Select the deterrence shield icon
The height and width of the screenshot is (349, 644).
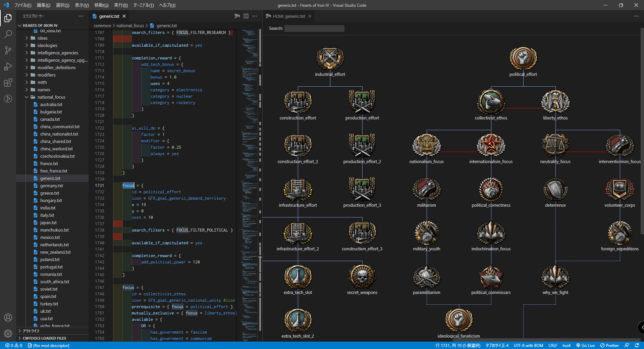pos(555,189)
